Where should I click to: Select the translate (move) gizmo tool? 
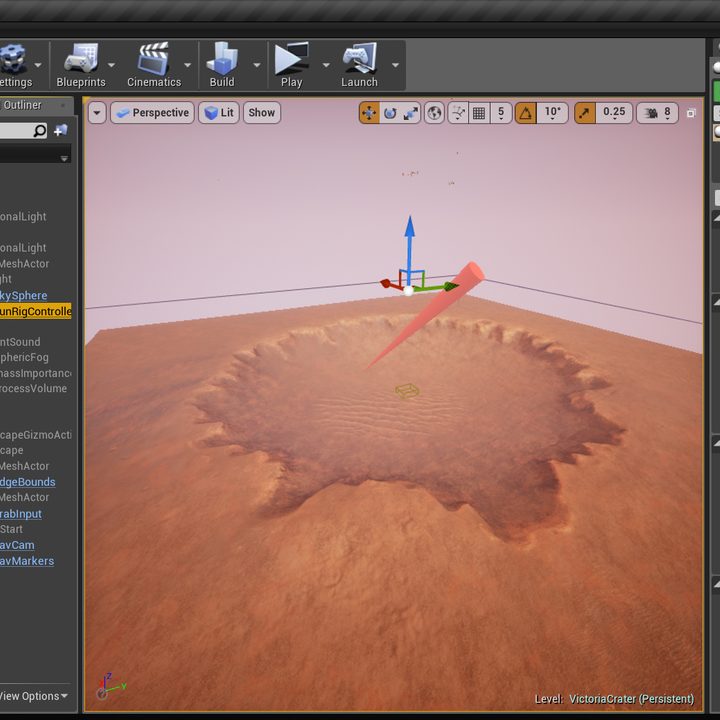(369, 112)
